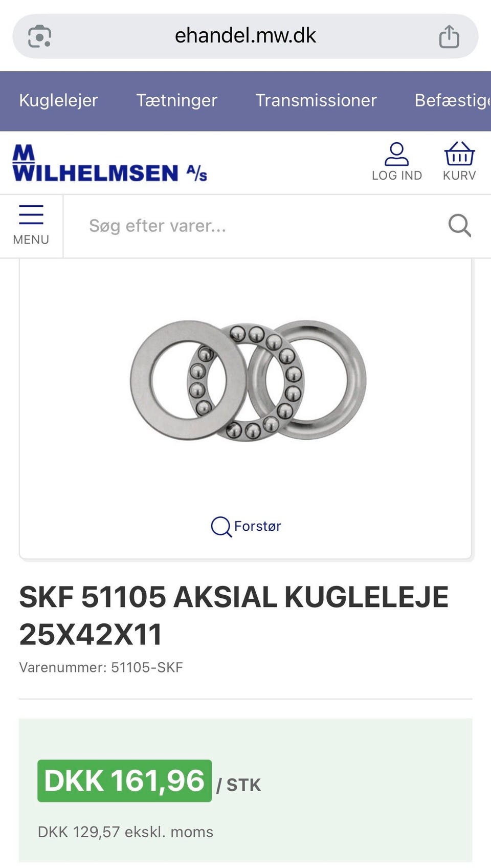Viewport: 491px width, 868px height.
Task: Open the reader/camera icon in address bar
Action: (39, 36)
